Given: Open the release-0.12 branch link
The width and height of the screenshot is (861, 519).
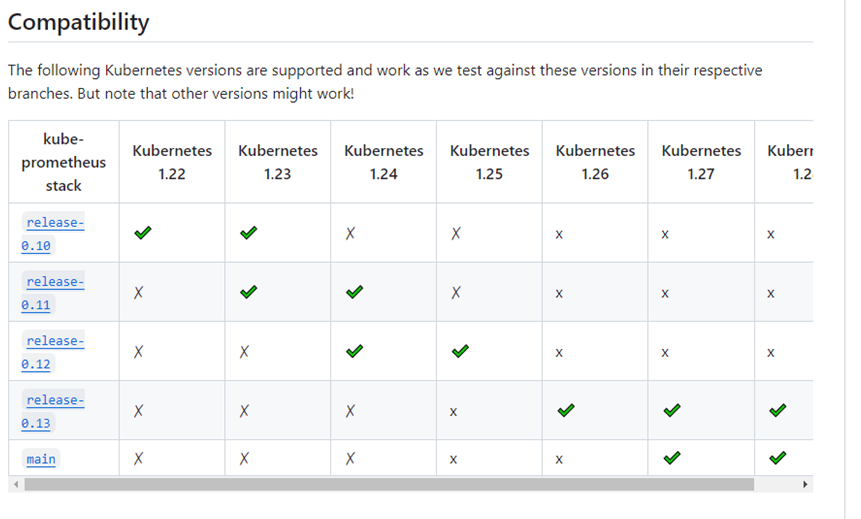Looking at the screenshot, I should click(53, 352).
